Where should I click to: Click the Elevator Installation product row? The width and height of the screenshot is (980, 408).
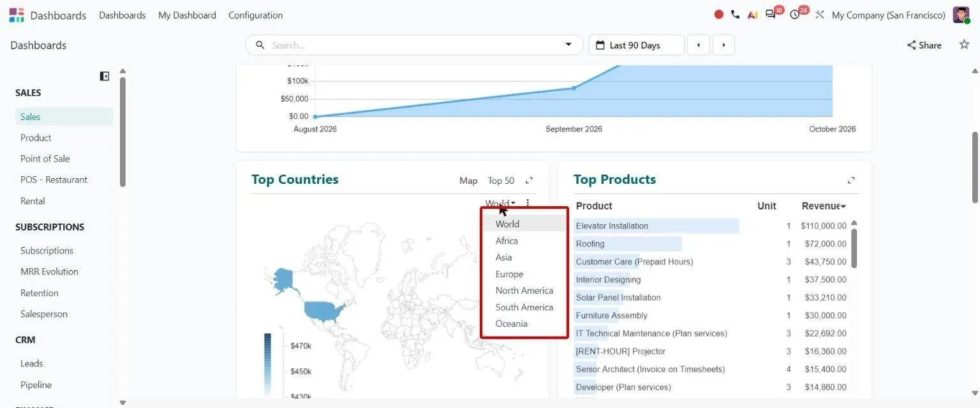711,226
